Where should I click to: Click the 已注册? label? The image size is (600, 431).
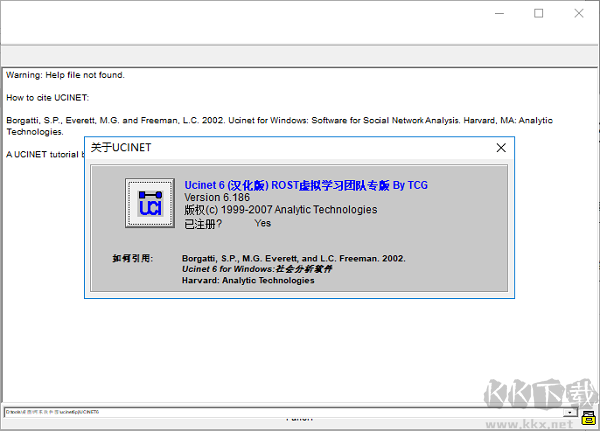[x=203, y=224]
